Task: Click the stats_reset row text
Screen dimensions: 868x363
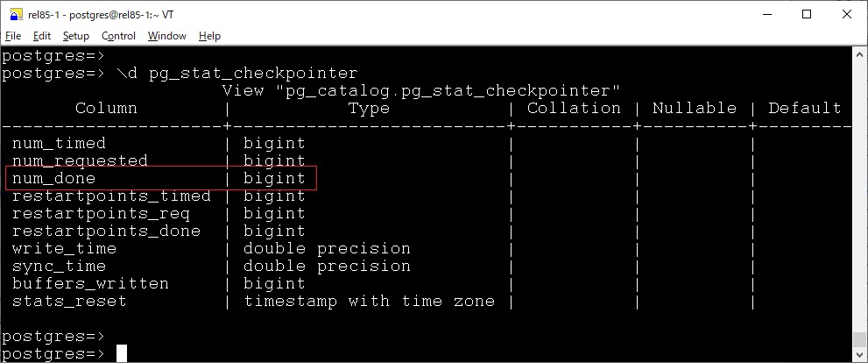Action: 69,302
